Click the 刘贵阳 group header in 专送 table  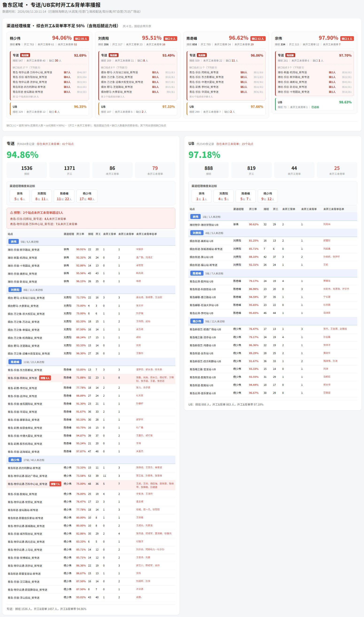[x=91, y=290]
